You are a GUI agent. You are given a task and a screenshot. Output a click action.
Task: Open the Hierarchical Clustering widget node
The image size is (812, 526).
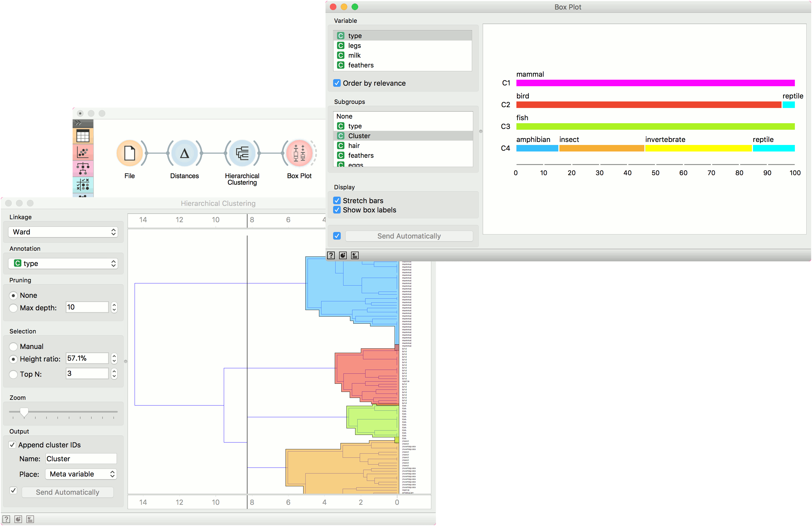pyautogui.click(x=242, y=153)
